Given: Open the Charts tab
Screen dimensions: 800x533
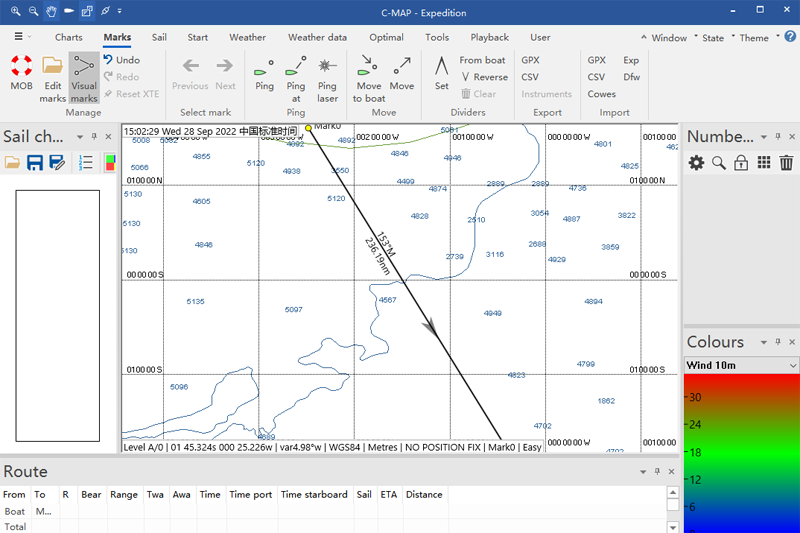Looking at the screenshot, I should click(x=68, y=37).
